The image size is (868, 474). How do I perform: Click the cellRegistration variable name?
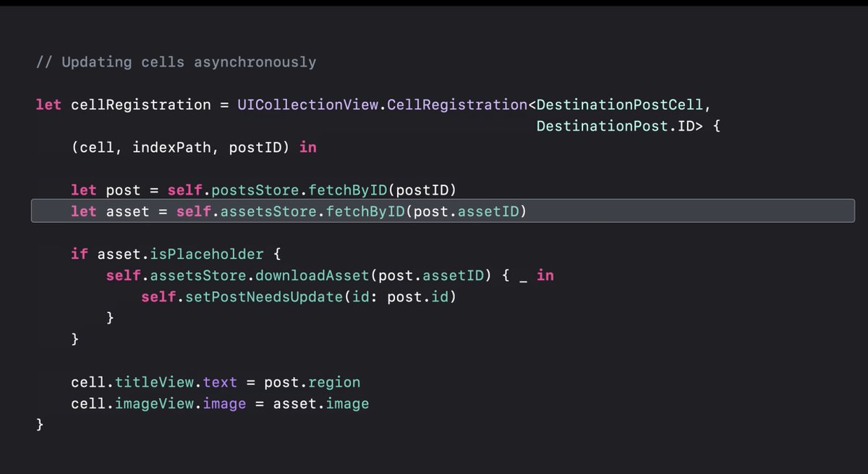coord(140,104)
